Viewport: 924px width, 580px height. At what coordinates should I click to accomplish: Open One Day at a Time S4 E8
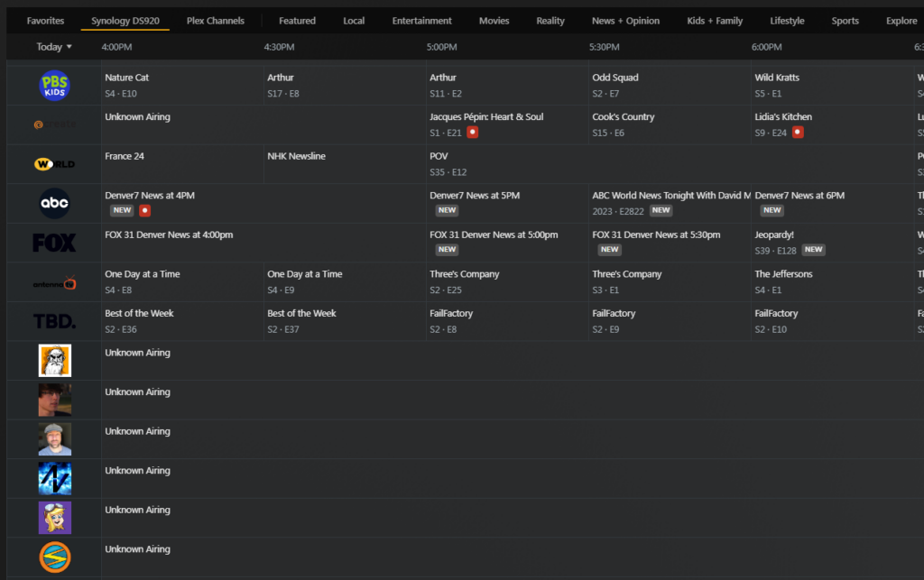pyautogui.click(x=182, y=282)
